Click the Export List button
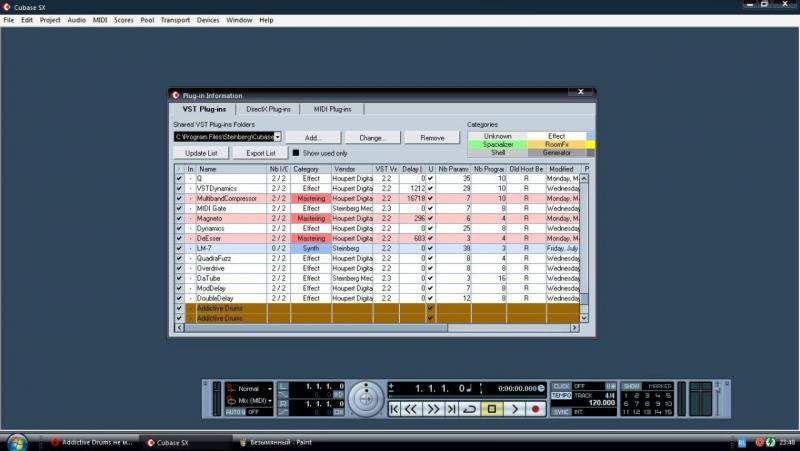 pyautogui.click(x=261, y=153)
